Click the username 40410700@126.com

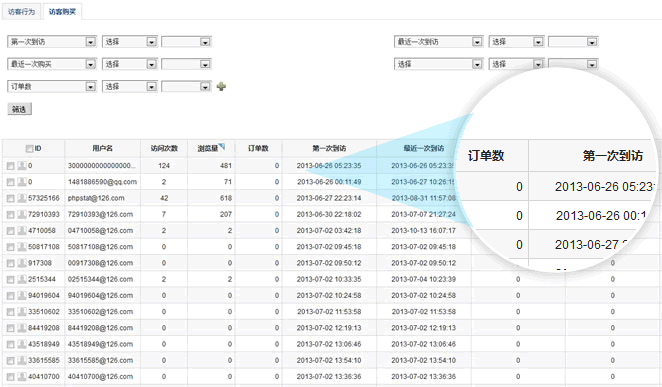tap(100, 377)
